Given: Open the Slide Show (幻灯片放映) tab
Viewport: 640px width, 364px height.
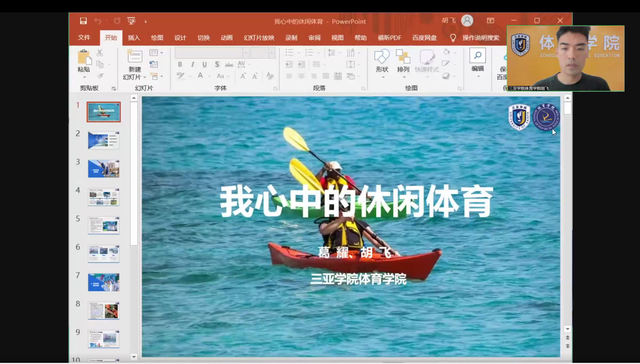Looking at the screenshot, I should [x=259, y=38].
